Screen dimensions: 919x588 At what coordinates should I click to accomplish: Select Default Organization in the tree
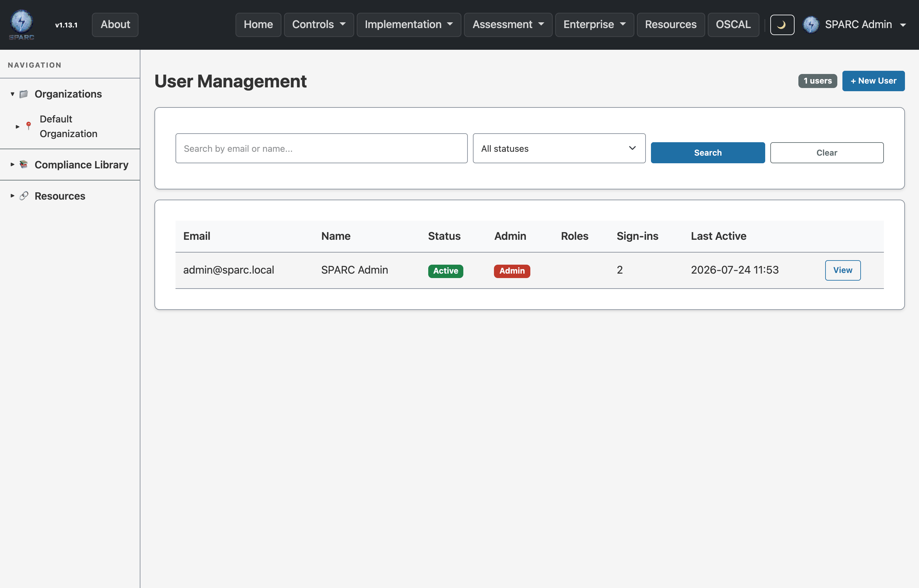68,126
